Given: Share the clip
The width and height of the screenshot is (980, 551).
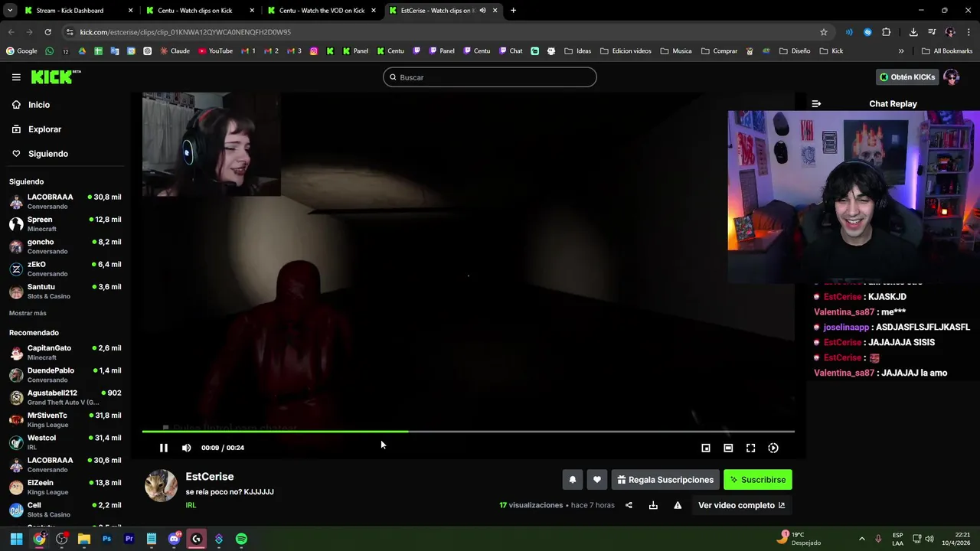Looking at the screenshot, I should 629,505.
